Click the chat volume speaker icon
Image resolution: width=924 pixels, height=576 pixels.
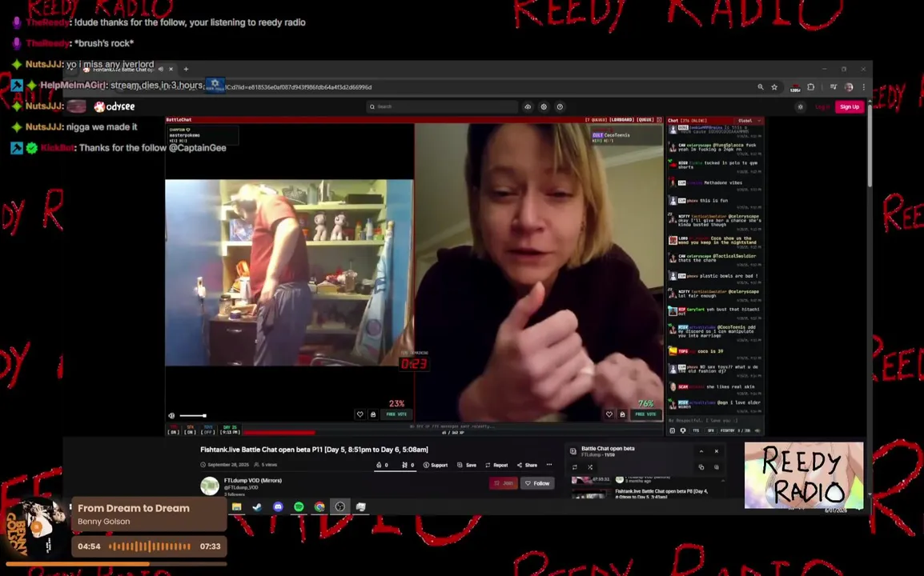click(757, 430)
